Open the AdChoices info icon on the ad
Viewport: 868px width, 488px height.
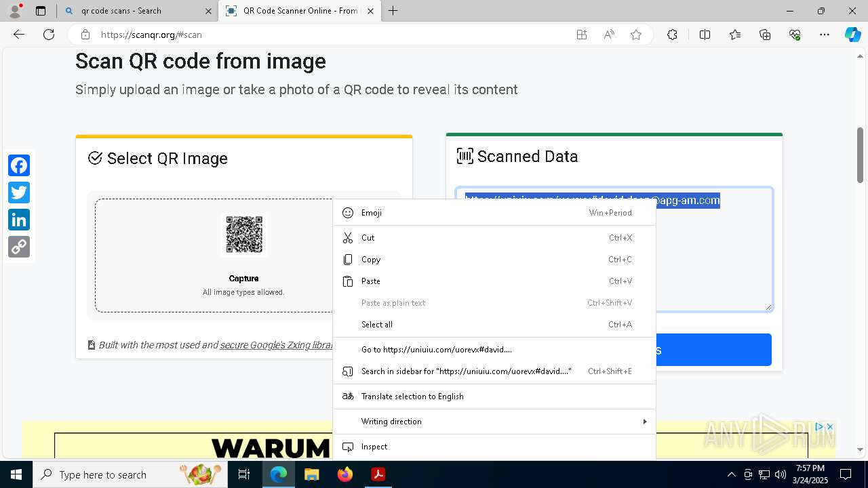pos(819,427)
